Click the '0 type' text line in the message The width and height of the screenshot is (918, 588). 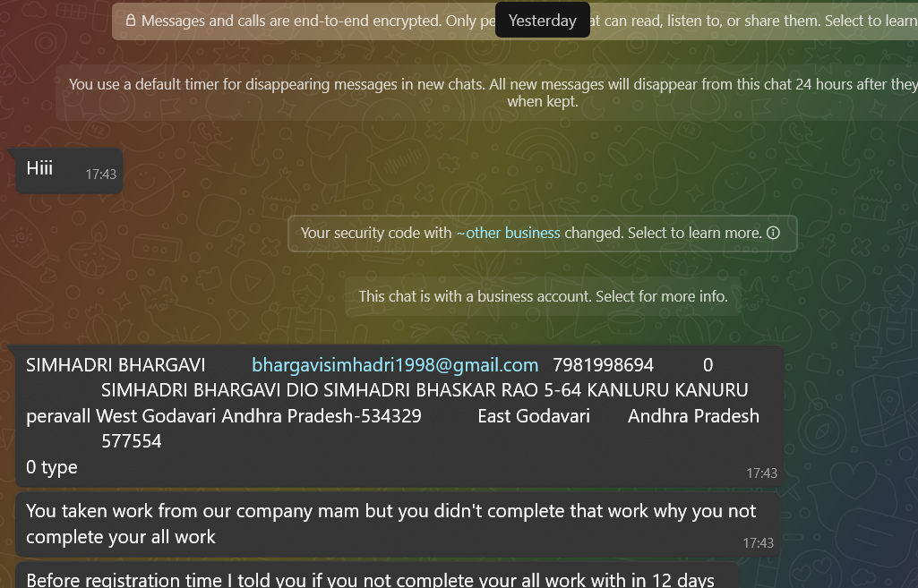(x=52, y=467)
